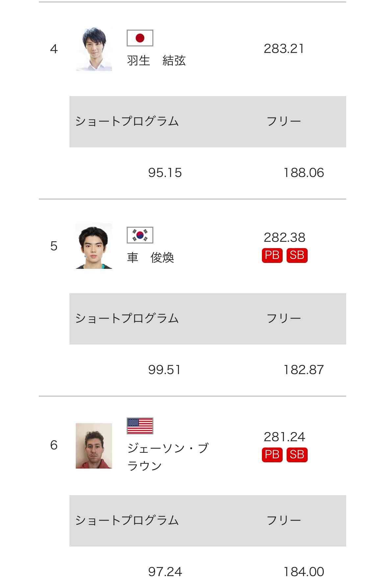Click the PB badge under 282.38
This screenshot has width=385, height=588.
click(x=272, y=255)
